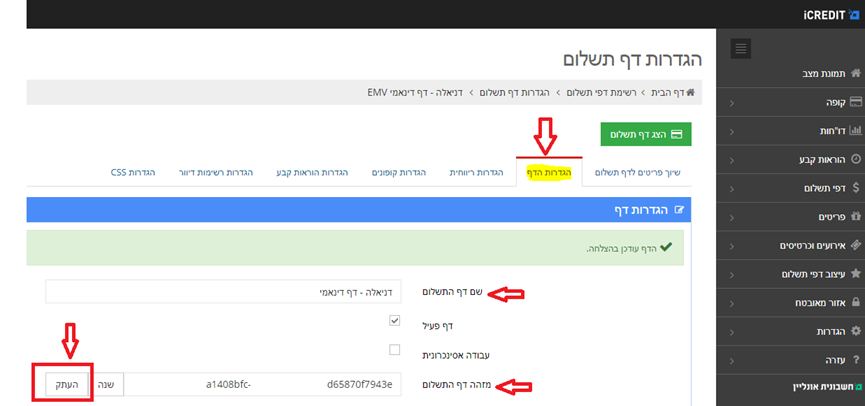Switch to the הגדרות קופונים tab

click(x=398, y=173)
